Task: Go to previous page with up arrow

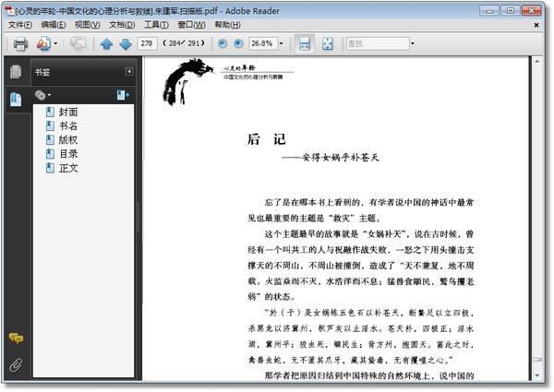Action: [x=106, y=44]
